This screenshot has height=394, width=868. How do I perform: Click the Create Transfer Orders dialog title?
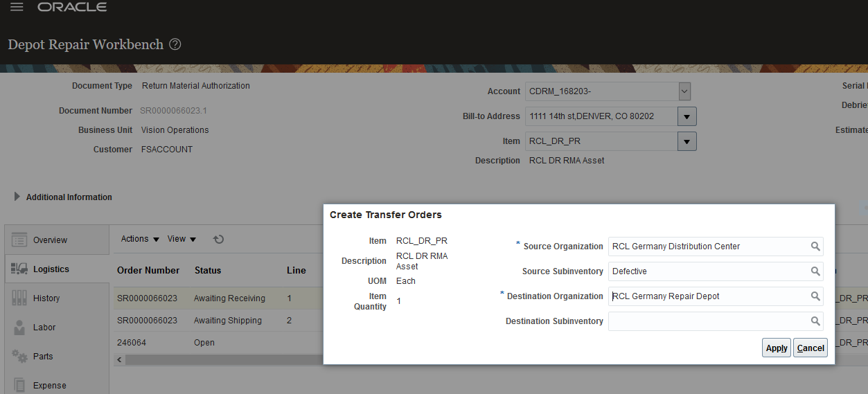click(386, 215)
